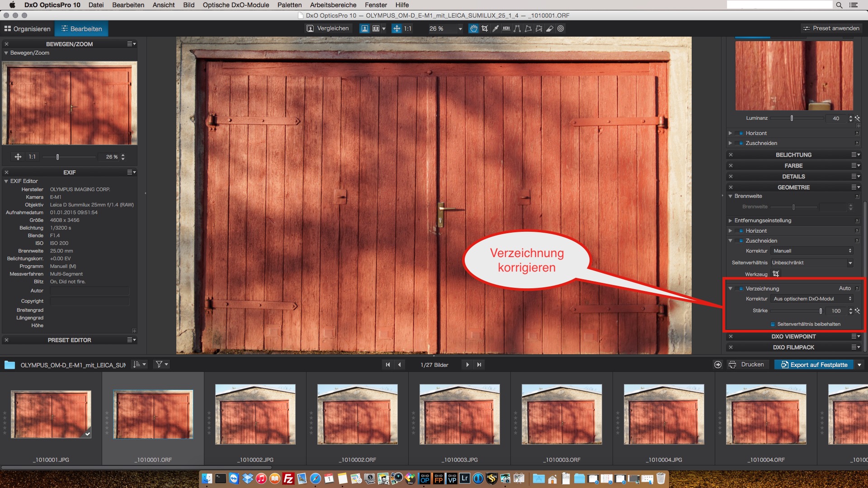
Task: Open the Paletten menu
Action: 290,5
